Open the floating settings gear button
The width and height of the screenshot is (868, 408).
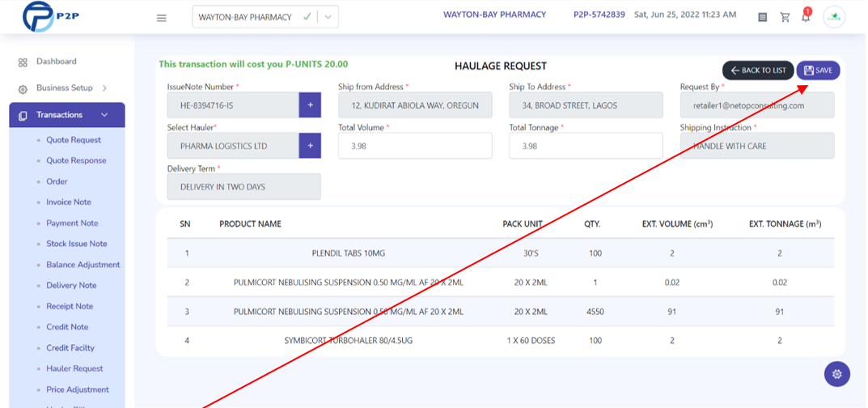pyautogui.click(x=837, y=374)
